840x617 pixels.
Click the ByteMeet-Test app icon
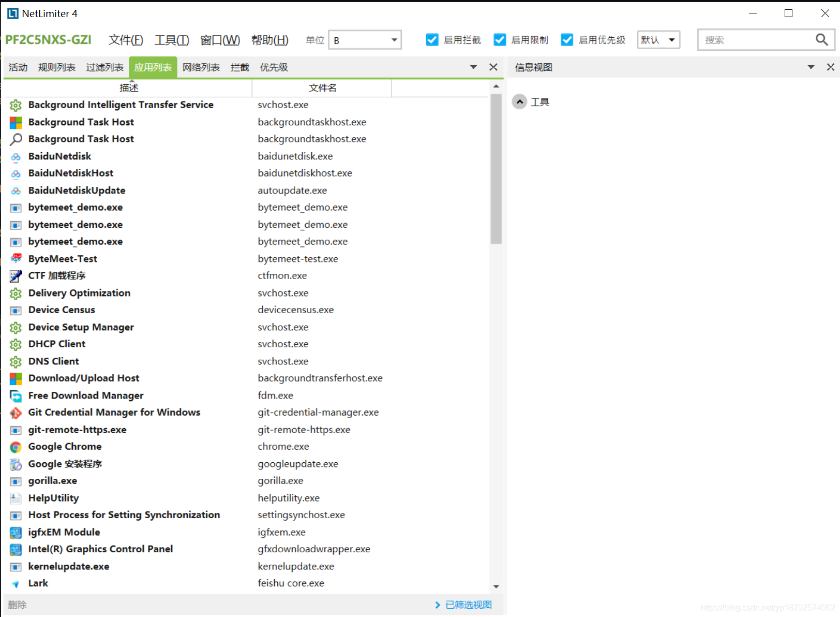pyautogui.click(x=16, y=259)
